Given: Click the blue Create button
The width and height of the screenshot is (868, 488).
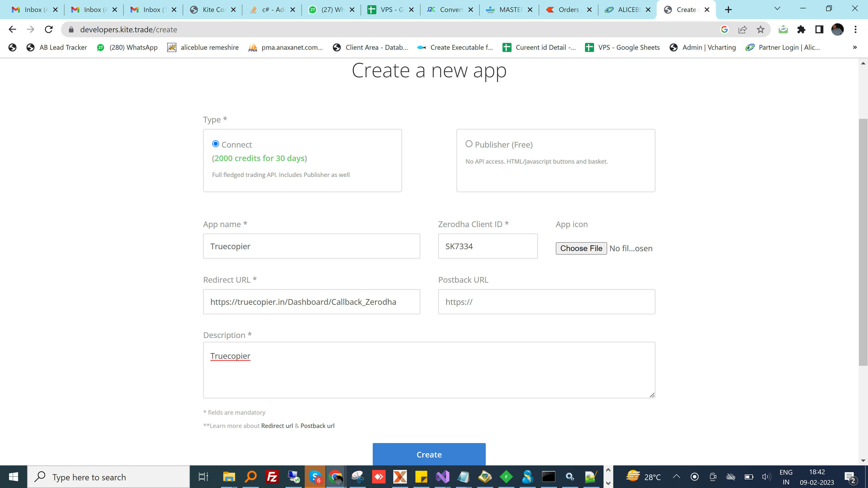Looking at the screenshot, I should click(429, 454).
